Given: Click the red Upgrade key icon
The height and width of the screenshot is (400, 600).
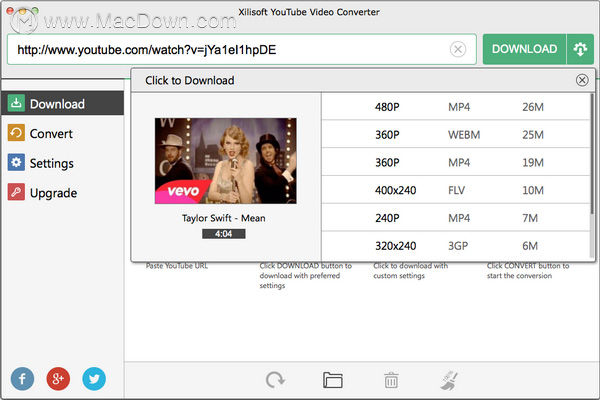Looking at the screenshot, I should [16, 192].
